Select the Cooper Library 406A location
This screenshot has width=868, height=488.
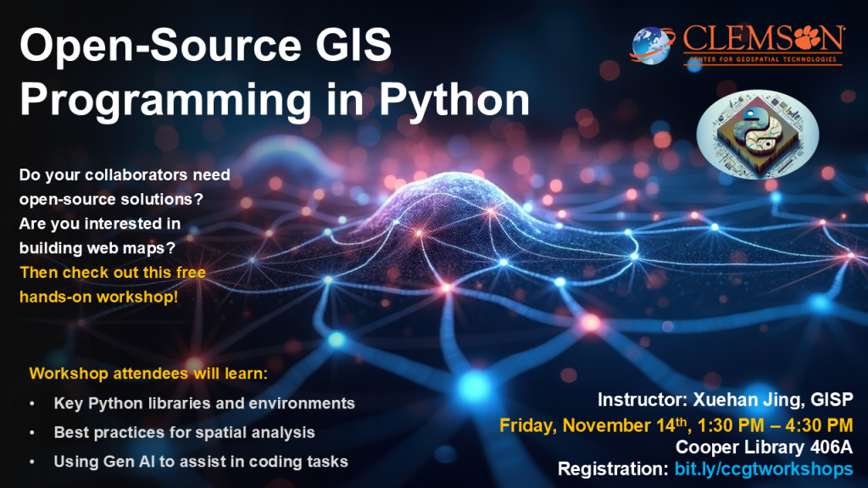tap(764, 446)
